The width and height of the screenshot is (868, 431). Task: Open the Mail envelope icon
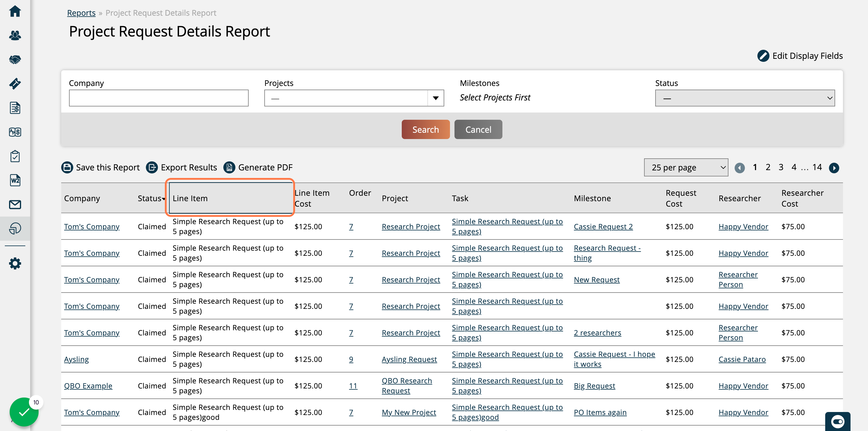point(15,204)
